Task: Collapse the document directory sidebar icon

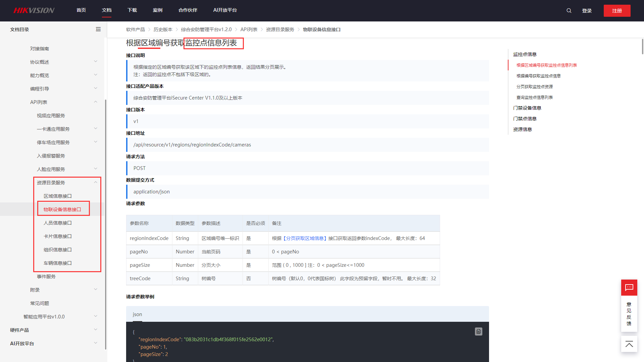Action: [98, 29]
